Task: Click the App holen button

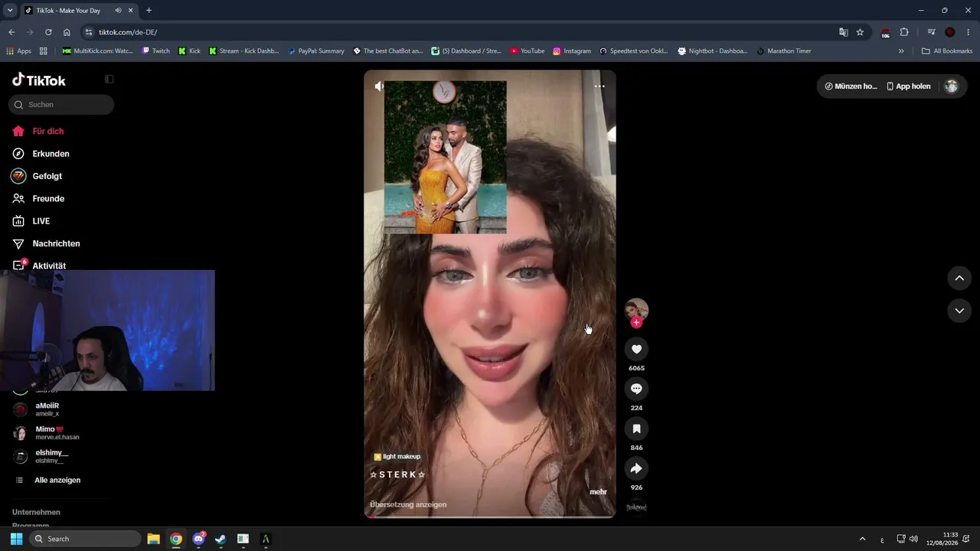Action: pos(909,86)
